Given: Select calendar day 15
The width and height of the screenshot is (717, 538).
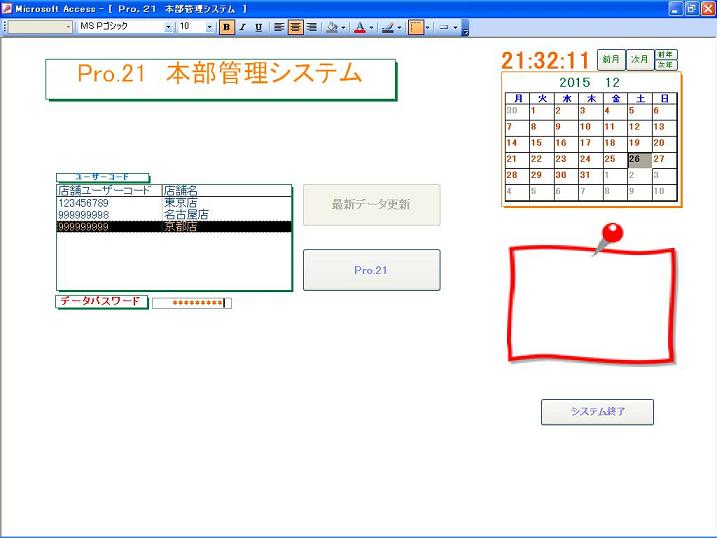Looking at the screenshot, I should pyautogui.click(x=541, y=143).
